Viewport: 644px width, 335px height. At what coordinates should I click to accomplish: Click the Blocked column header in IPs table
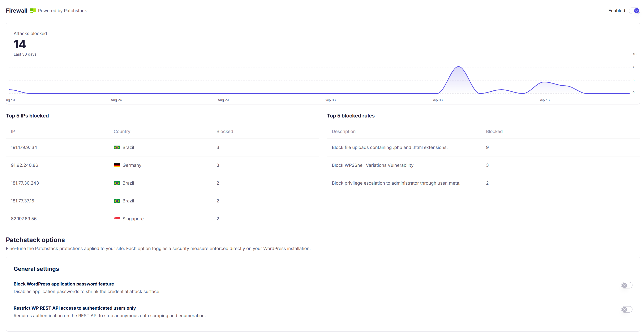click(x=225, y=132)
